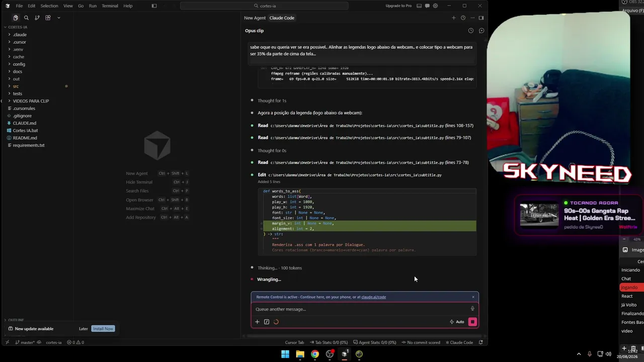Image resolution: width=644 pixels, height=362 pixels.
Task: Dismiss the Remote Control banner
Action: [x=473, y=297]
